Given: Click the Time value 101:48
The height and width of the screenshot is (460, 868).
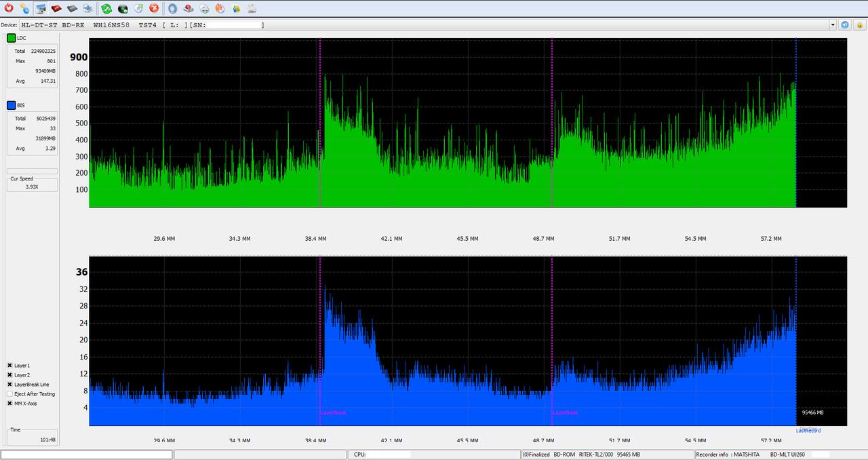Looking at the screenshot, I should click(47, 440).
